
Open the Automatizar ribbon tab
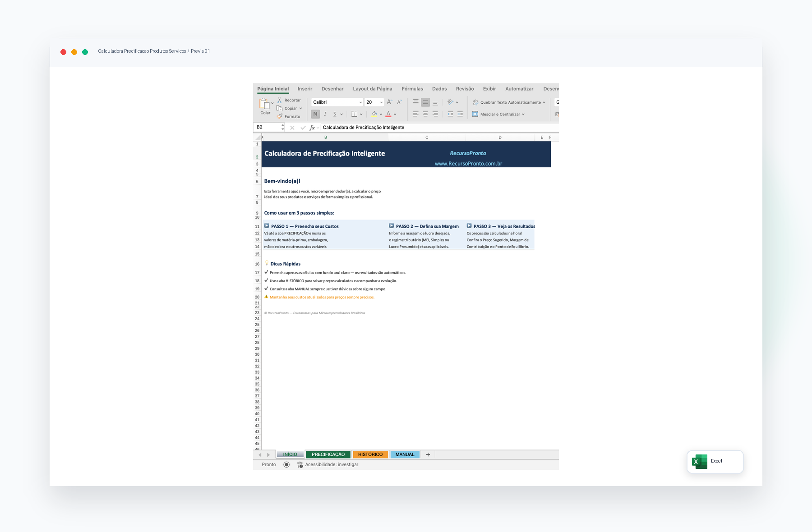tap(519, 89)
